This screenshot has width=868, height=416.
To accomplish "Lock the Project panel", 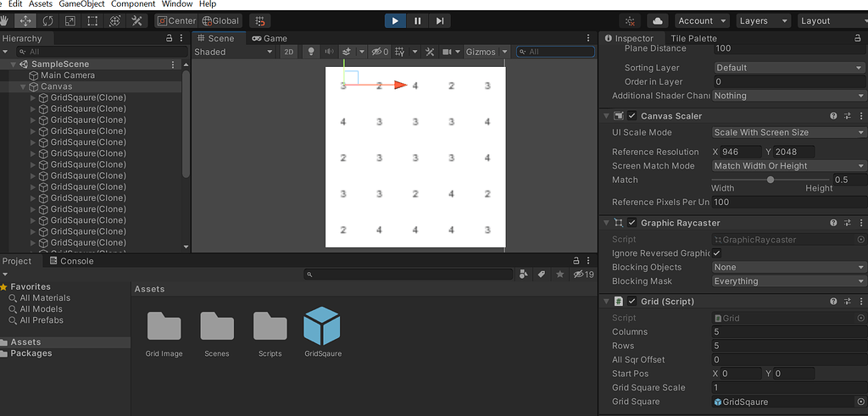I will click(x=576, y=261).
